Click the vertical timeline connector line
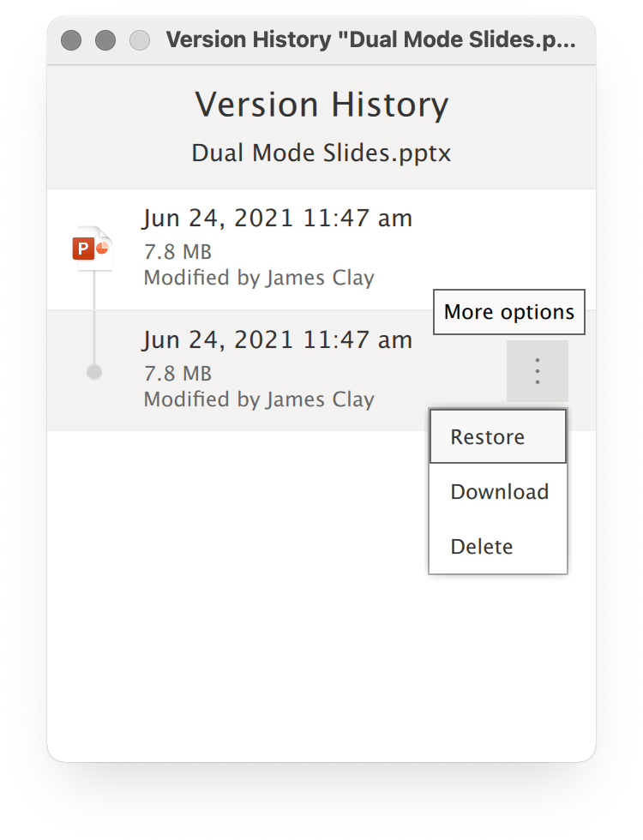643x840 pixels. [x=94, y=317]
